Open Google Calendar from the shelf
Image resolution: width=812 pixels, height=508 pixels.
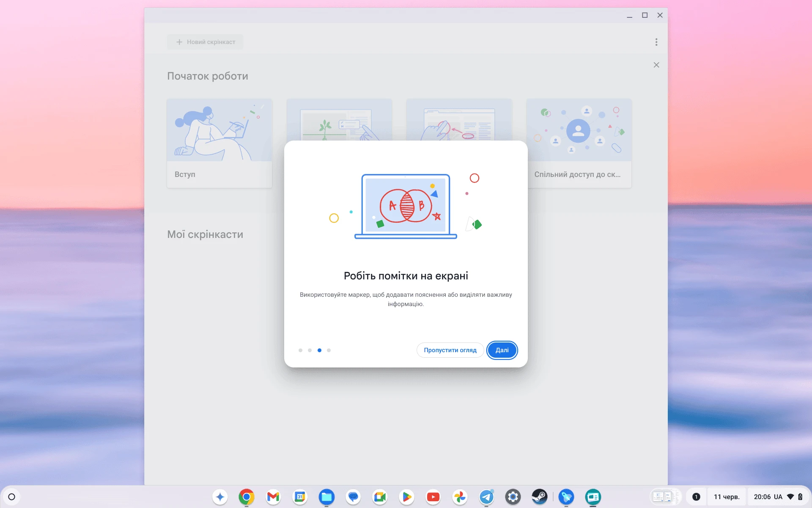click(x=300, y=497)
